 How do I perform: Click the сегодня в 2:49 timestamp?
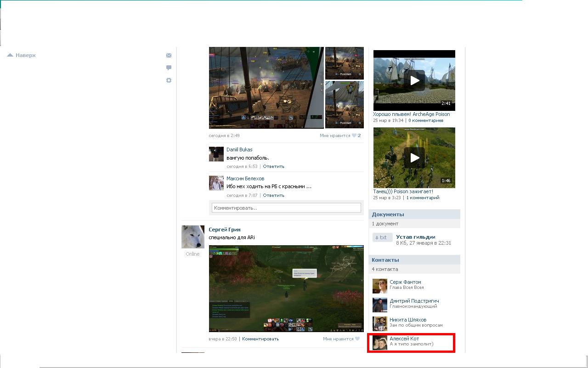pos(224,136)
